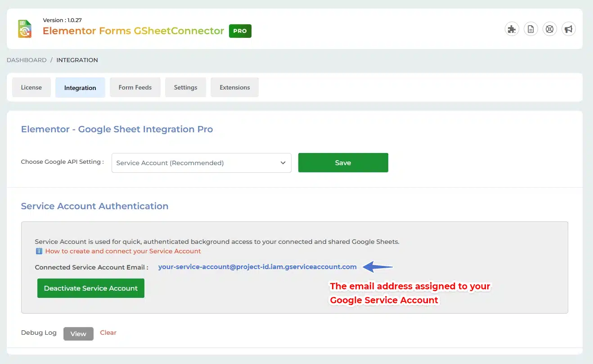Click the lifebuoy support icon

coord(549,29)
